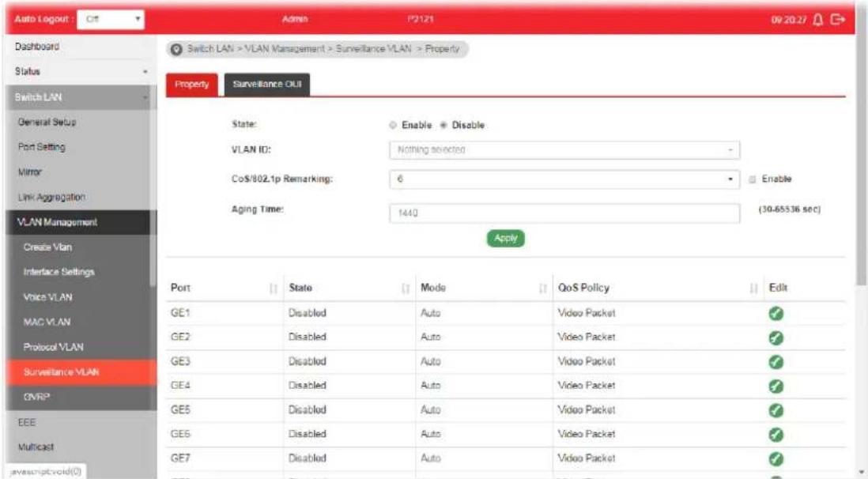Viewport: 868px width, 479px height.
Task: Edit port GE4 surveillance settings
Action: click(776, 386)
